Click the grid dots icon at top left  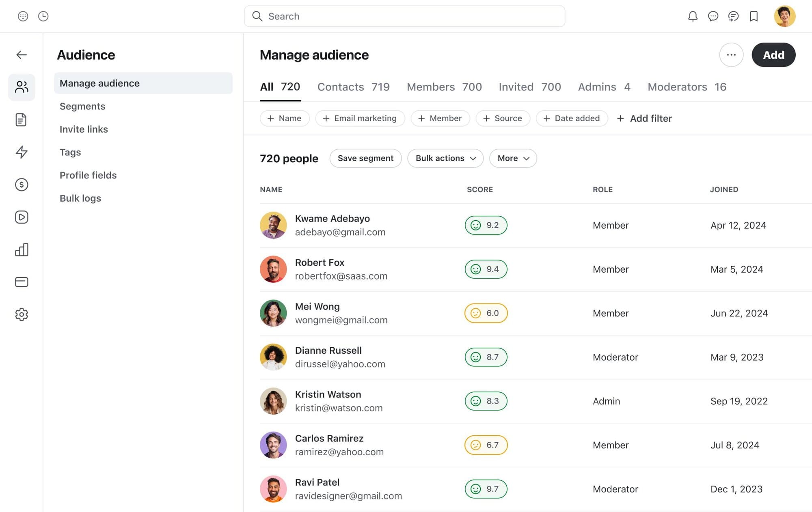coord(23,16)
